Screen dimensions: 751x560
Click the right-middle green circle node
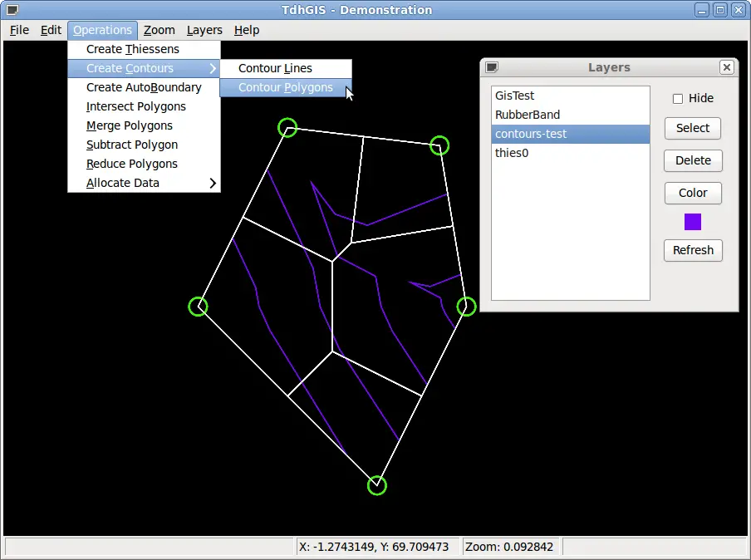466,307
